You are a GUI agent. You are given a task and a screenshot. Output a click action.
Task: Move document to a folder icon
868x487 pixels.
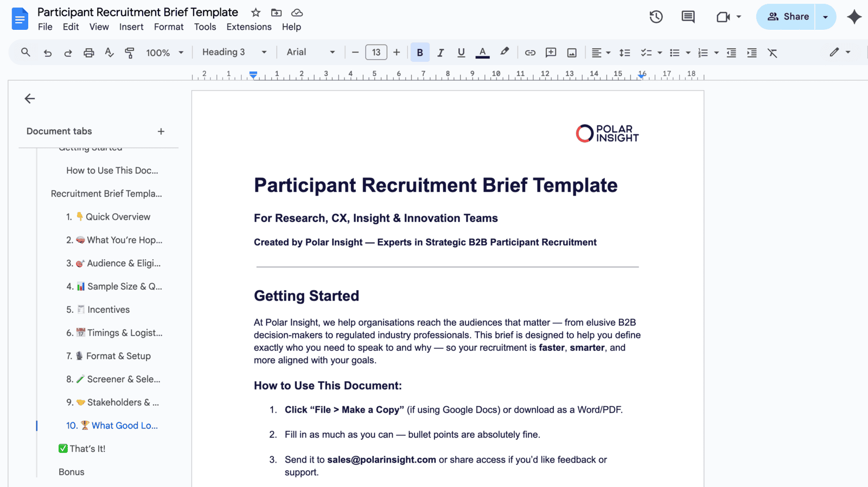[x=277, y=12]
